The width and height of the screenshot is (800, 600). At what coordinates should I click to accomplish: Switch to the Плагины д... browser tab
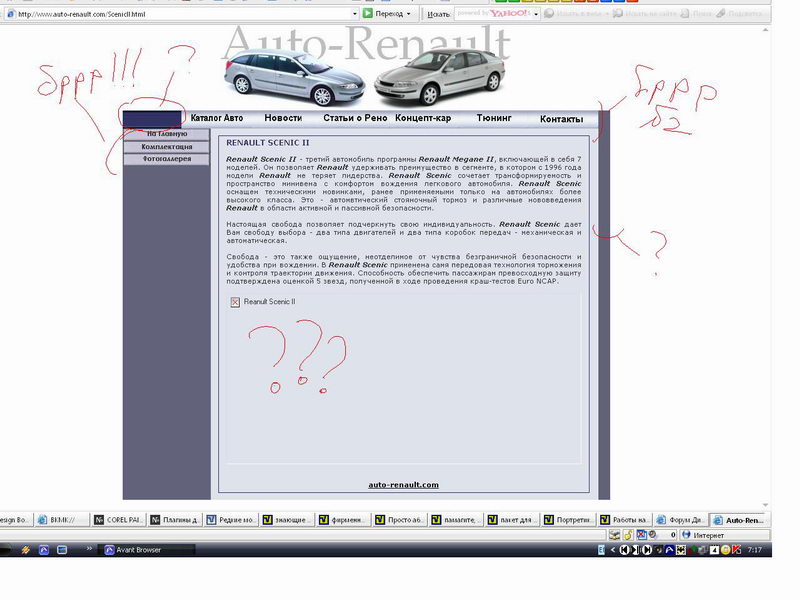point(174,520)
